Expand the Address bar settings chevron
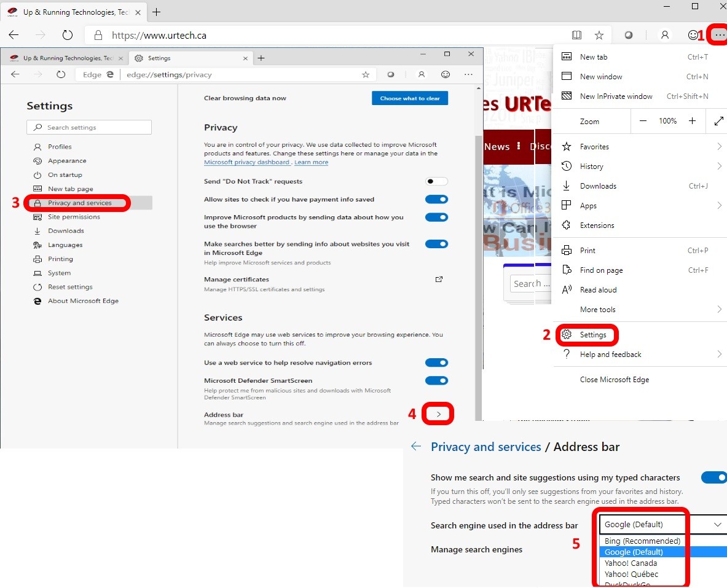This screenshot has width=727, height=588. click(438, 414)
